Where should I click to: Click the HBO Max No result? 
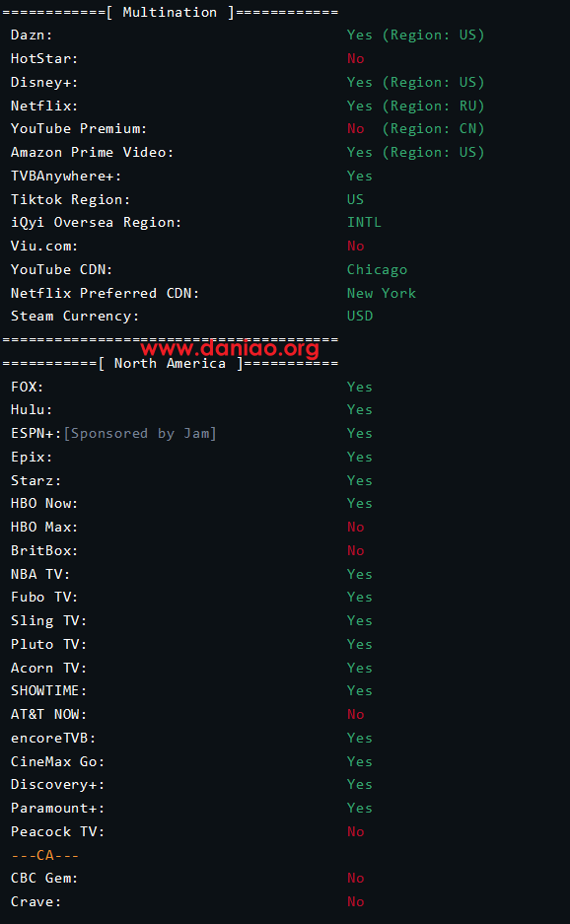tap(355, 528)
